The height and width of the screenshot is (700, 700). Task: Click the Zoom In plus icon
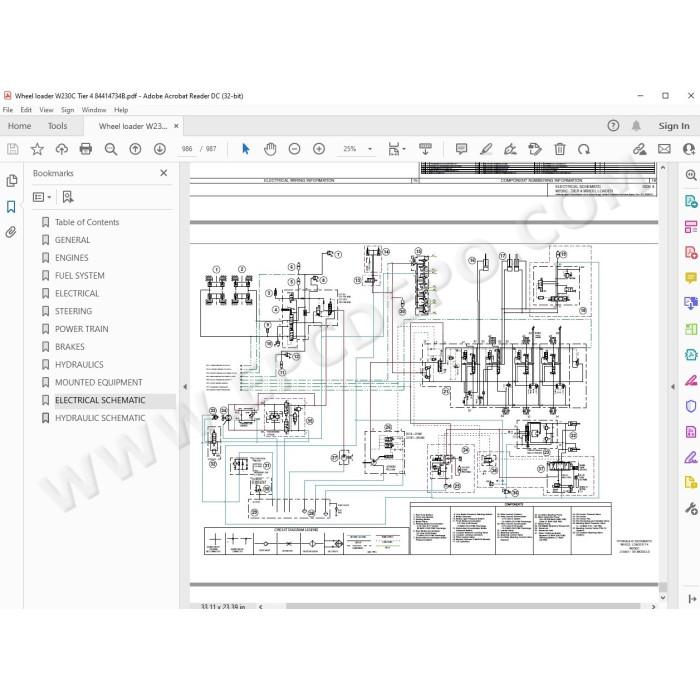[319, 149]
